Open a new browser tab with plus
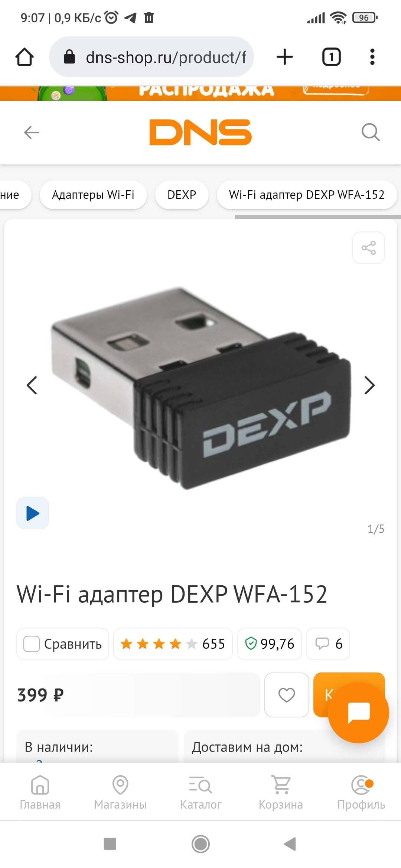The image size is (401, 868). click(x=285, y=57)
